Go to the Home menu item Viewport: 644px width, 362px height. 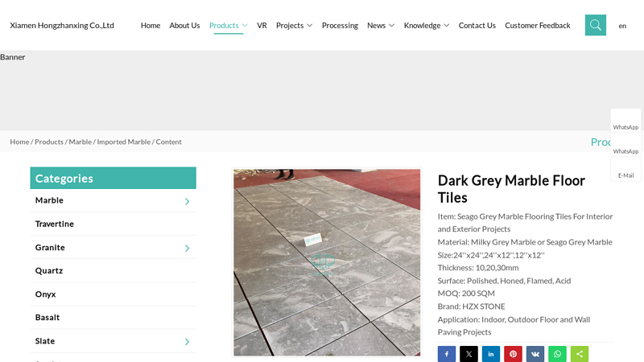tap(151, 26)
